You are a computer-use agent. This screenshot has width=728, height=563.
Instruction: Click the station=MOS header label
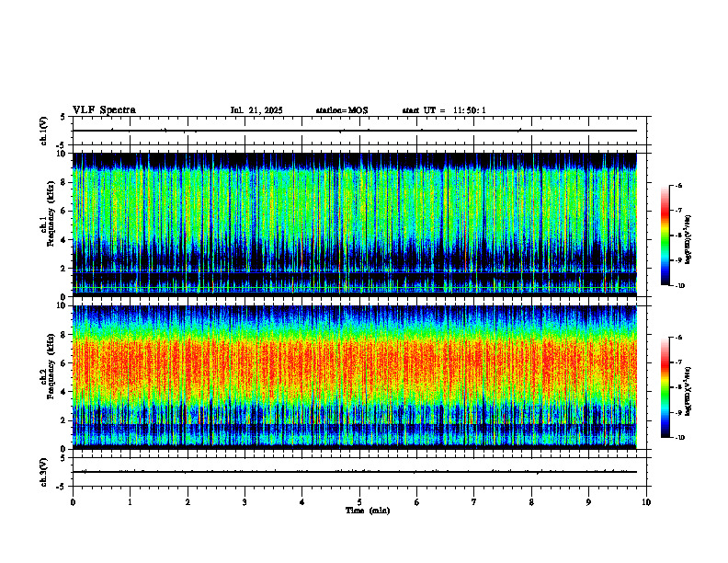tap(342, 110)
